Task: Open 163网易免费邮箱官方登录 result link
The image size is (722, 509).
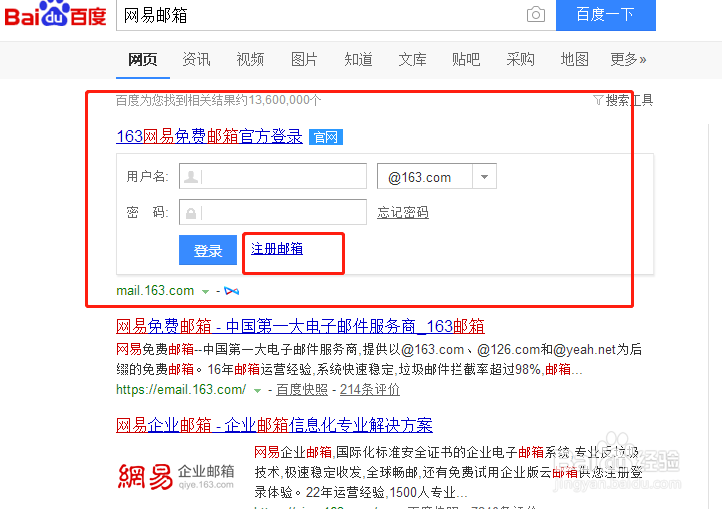Action: coord(210,136)
